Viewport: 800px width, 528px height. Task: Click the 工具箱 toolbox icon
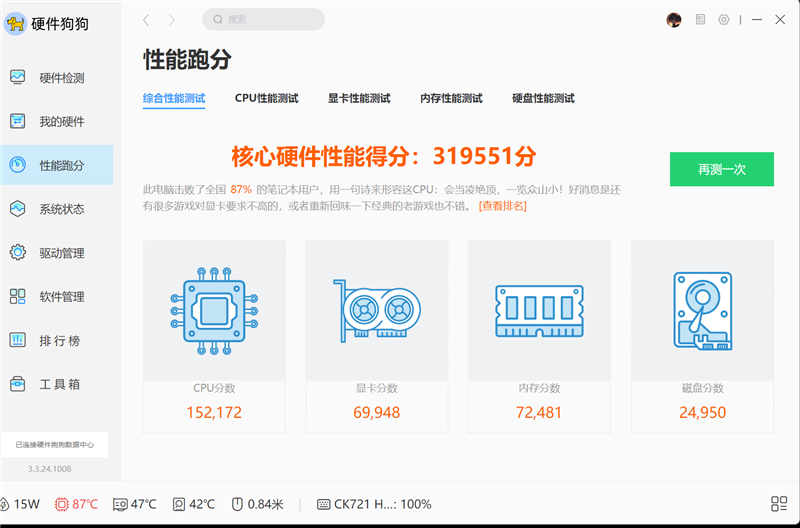pyautogui.click(x=17, y=384)
